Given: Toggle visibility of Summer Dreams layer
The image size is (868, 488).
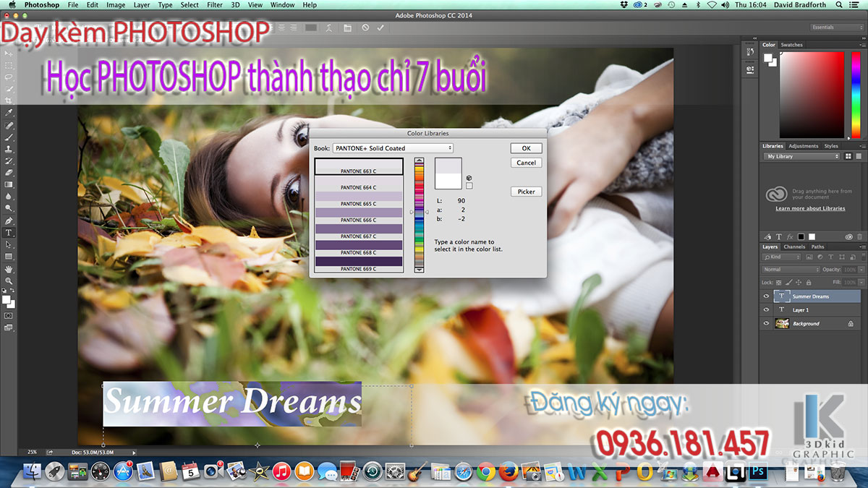Looking at the screenshot, I should point(766,296).
